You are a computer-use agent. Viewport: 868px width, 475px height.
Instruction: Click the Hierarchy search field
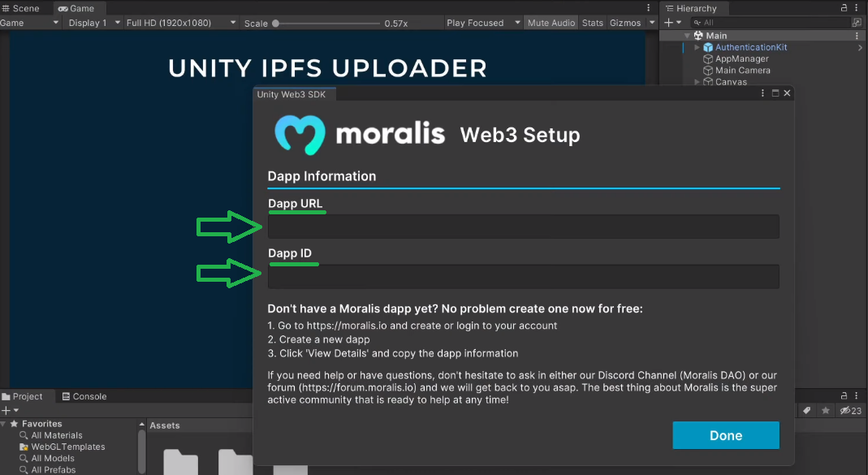(x=770, y=23)
